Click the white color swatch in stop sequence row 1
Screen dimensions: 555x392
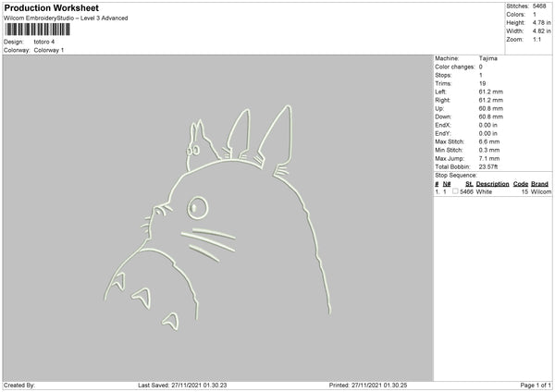(455, 191)
